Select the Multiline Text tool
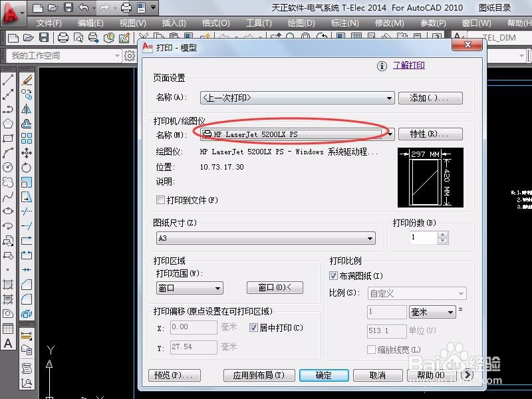Screen dimensions: 532x399 [x=8, y=343]
